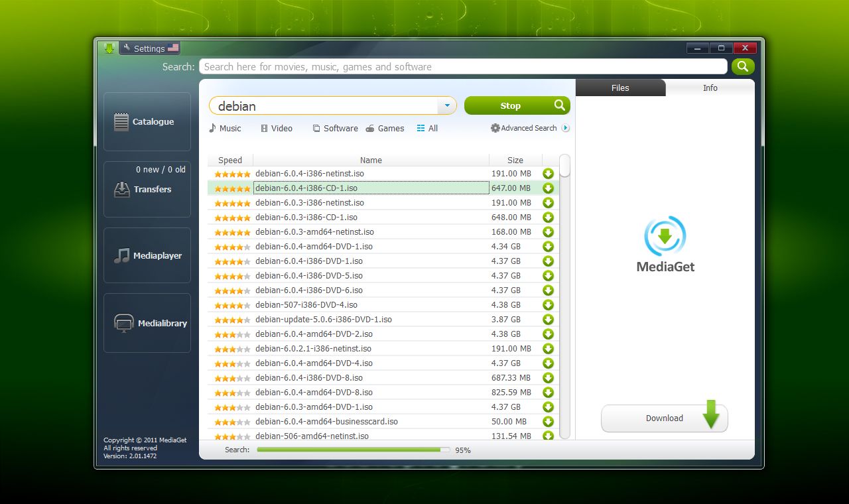The image size is (849, 504).
Task: Show All categories in results
Action: click(427, 128)
